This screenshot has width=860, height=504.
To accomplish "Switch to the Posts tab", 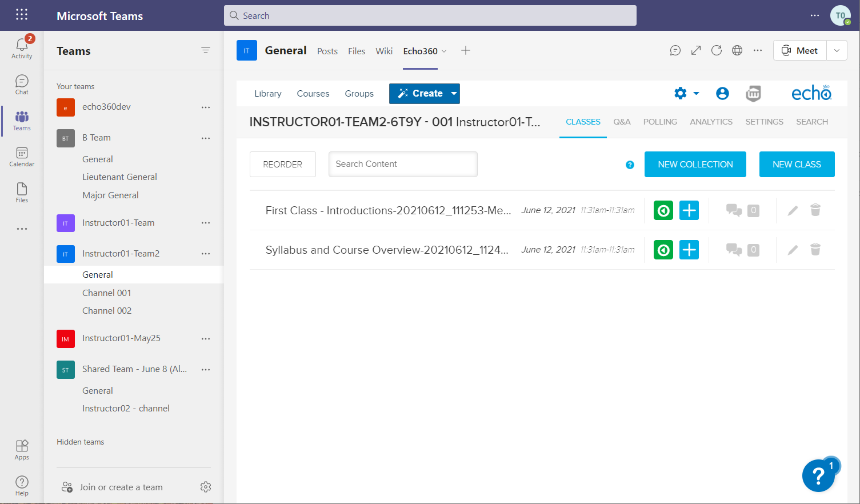I will tap(327, 51).
